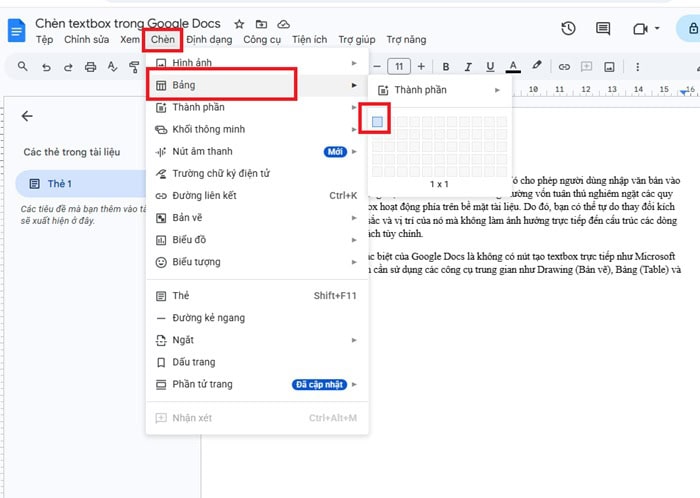Start a video meeting camera icon
This screenshot has width=700, height=498.
[640, 29]
